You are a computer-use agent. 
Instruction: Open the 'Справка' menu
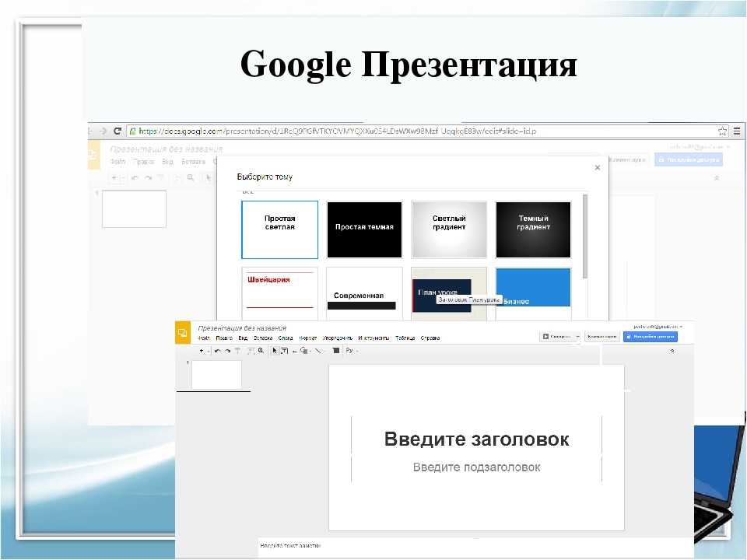(430, 338)
